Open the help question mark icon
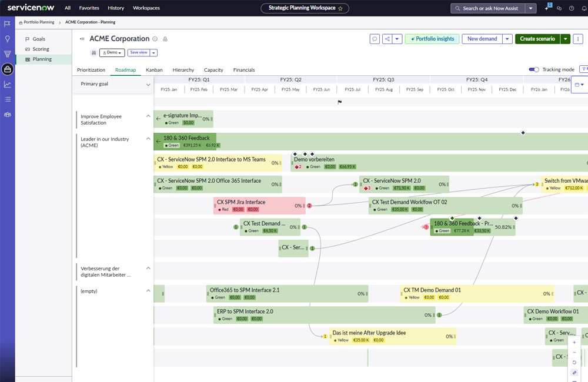588x382 pixels. pos(572,8)
